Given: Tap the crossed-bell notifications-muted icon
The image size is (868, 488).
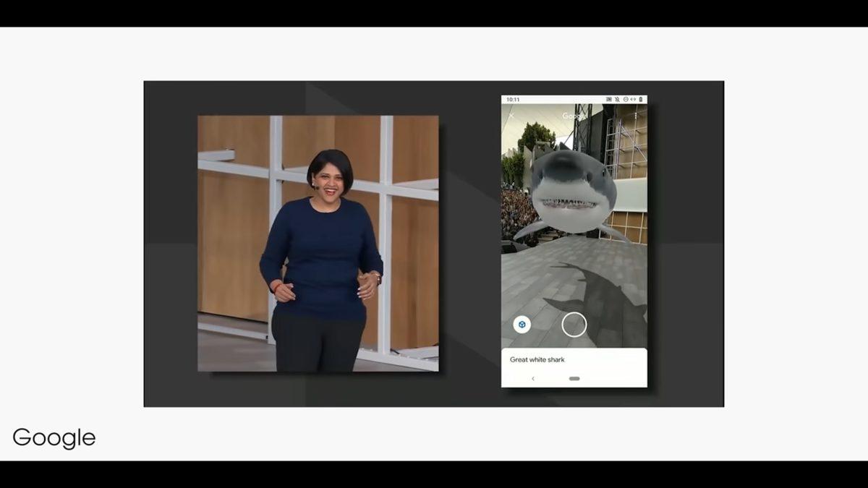Looking at the screenshot, I should tap(618, 99).
